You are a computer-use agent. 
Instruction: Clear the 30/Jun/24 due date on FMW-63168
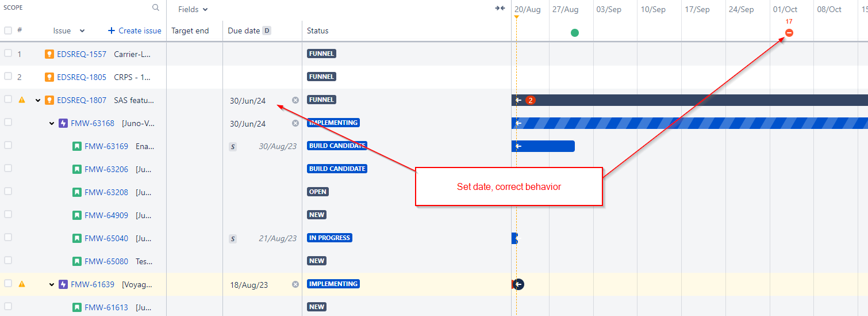pos(295,123)
